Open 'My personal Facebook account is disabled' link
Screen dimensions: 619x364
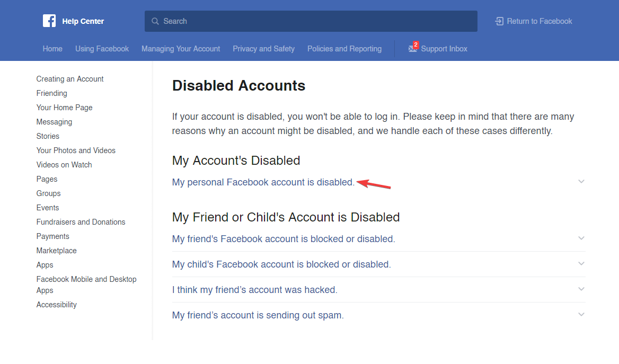263,182
